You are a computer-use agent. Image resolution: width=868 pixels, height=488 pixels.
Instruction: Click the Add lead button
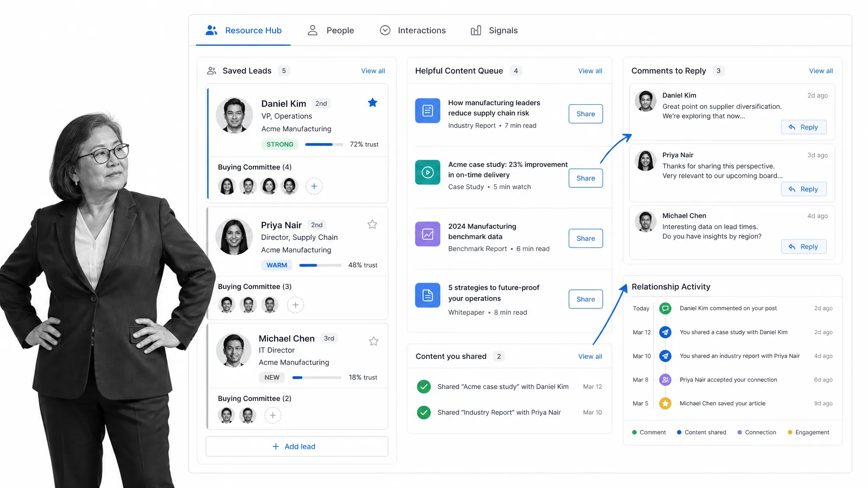click(297, 446)
